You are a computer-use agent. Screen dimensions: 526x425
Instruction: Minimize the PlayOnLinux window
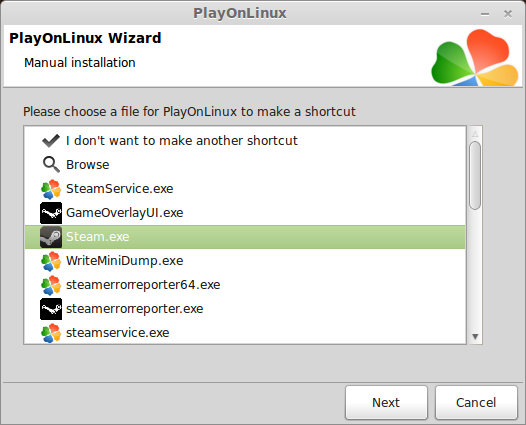tap(485, 14)
